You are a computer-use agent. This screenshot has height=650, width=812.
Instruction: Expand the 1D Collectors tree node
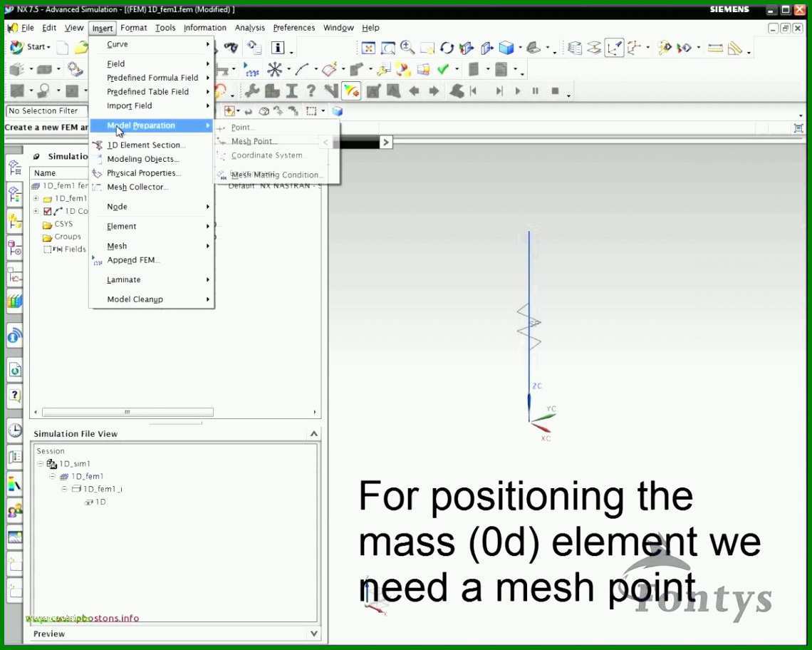36,211
